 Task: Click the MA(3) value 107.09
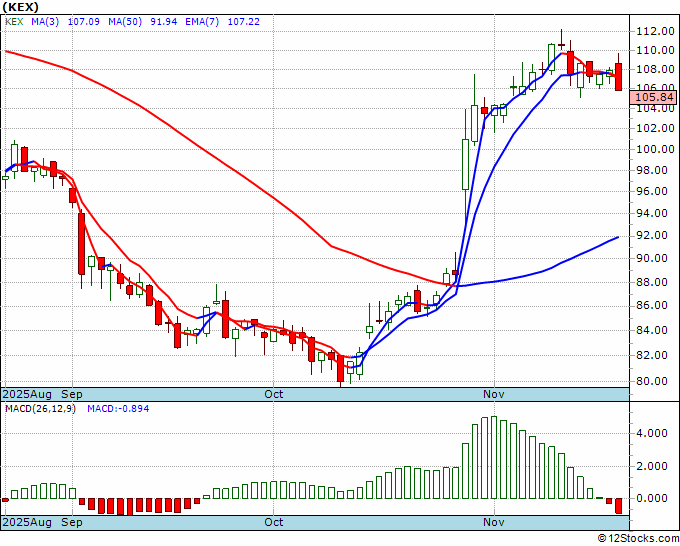click(x=84, y=22)
